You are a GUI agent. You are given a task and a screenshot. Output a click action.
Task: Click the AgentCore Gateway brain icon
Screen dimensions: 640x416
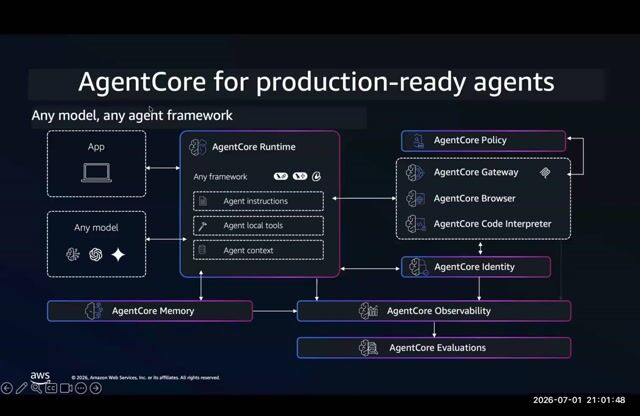coord(415,172)
